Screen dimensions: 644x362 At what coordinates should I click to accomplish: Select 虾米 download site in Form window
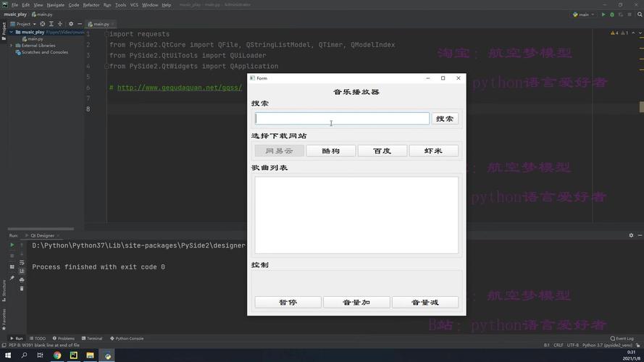tap(434, 151)
